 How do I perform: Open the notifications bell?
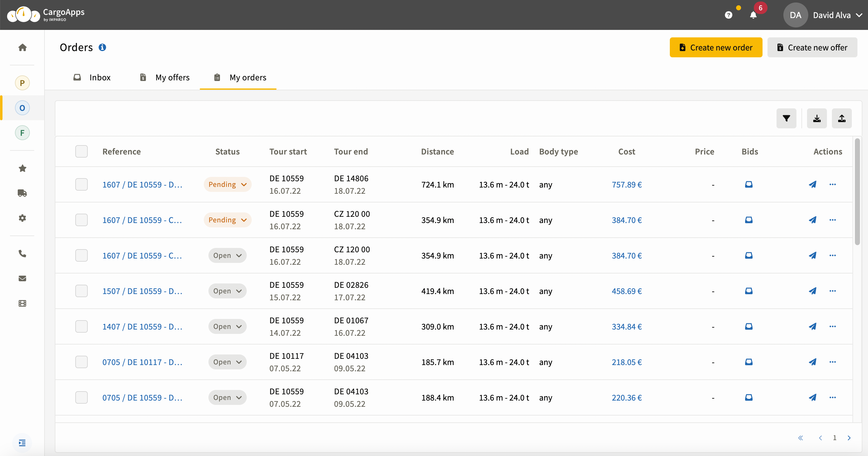753,15
